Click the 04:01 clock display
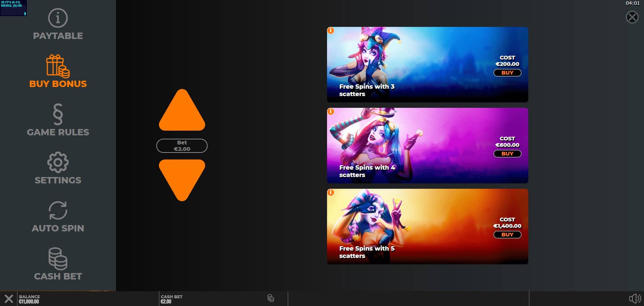 tap(633, 3)
